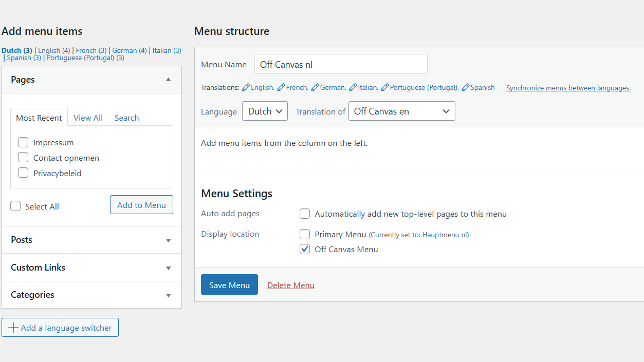Click the pencil icon beside German translation

[315, 87]
